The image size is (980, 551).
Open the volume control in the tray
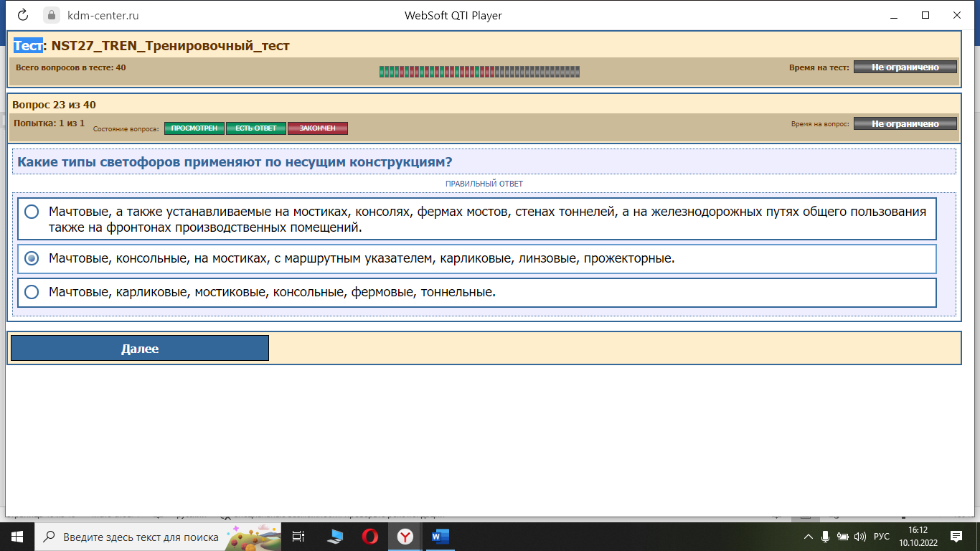point(860,536)
